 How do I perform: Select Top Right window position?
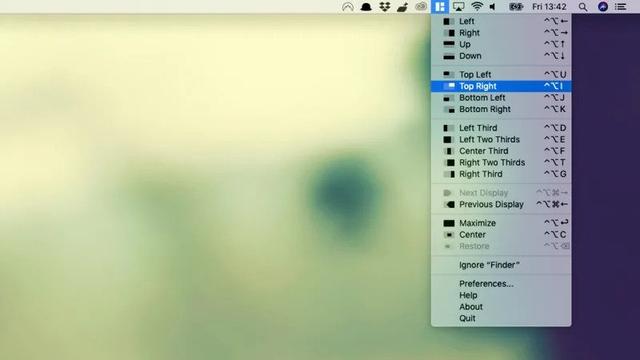click(501, 86)
